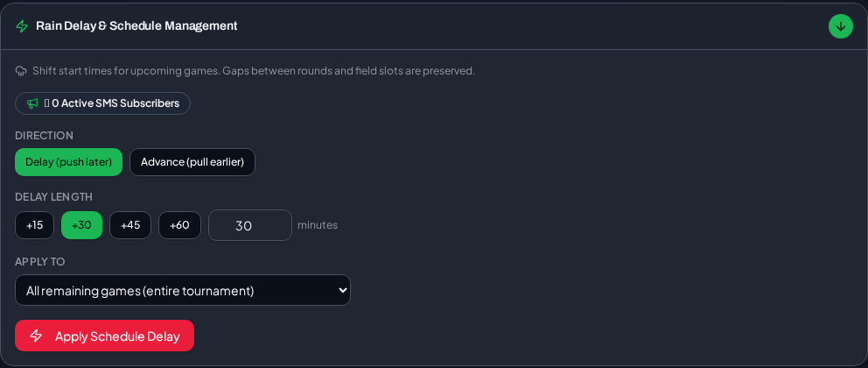Click Apply Schedule Delay button

(x=105, y=336)
